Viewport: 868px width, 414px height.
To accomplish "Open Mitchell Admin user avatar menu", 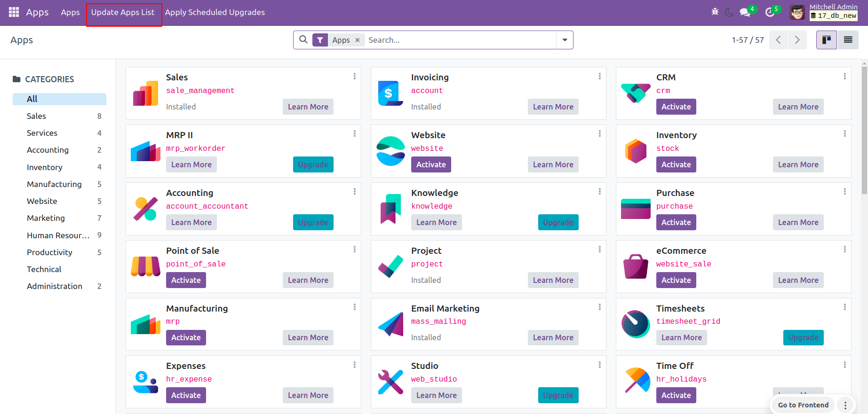I will 797,12.
